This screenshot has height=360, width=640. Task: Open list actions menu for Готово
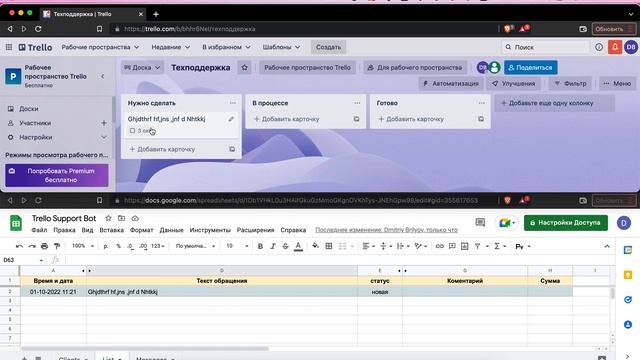pos(482,103)
